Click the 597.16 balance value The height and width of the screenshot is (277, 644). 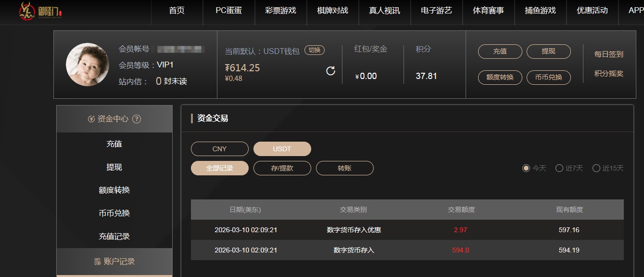tap(569, 230)
